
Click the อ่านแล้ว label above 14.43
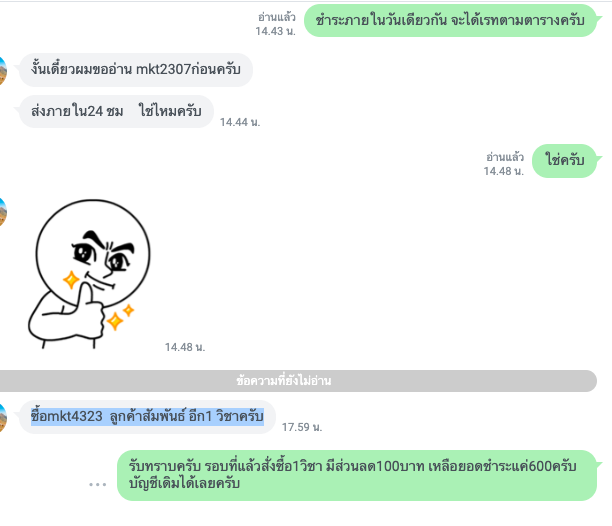pos(277,17)
